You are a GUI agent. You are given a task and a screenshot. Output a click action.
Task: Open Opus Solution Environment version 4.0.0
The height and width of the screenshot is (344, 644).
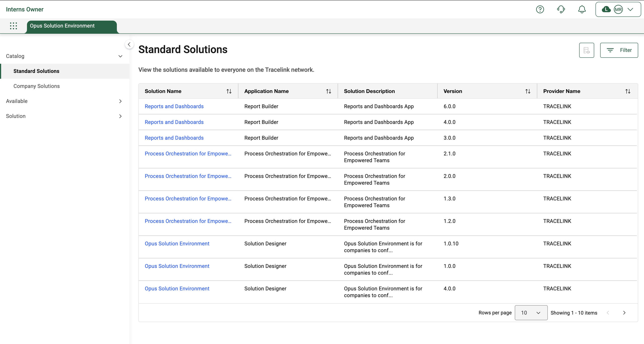[177, 289]
